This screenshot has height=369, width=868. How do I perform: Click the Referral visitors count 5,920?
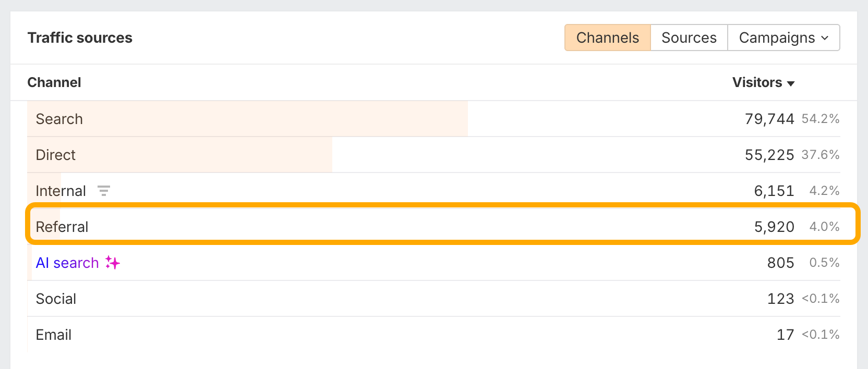[774, 227]
